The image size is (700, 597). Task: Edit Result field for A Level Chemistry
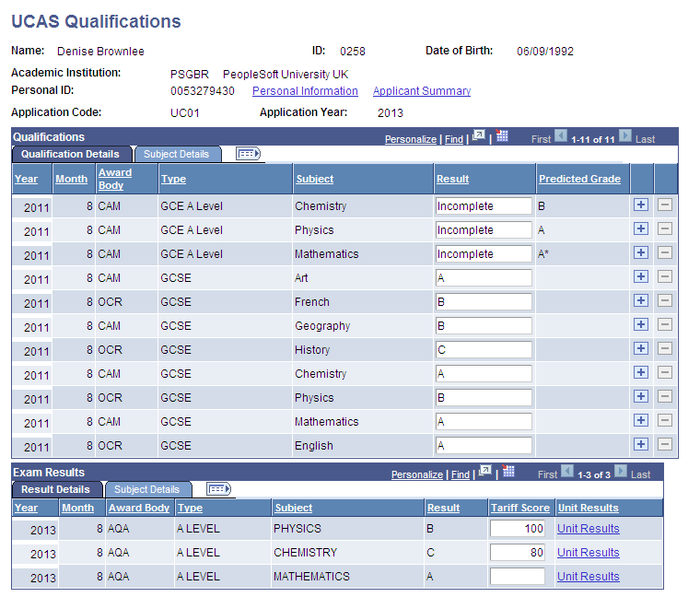pos(484,205)
